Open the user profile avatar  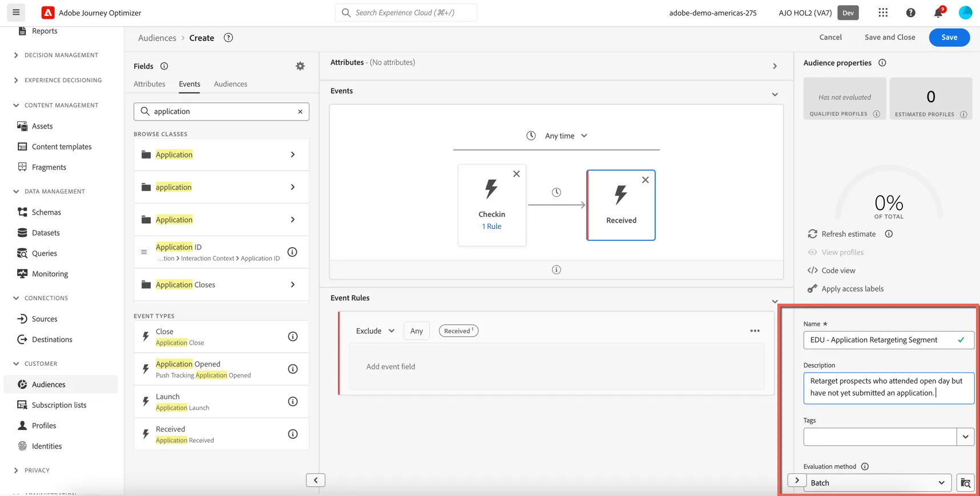tap(965, 13)
